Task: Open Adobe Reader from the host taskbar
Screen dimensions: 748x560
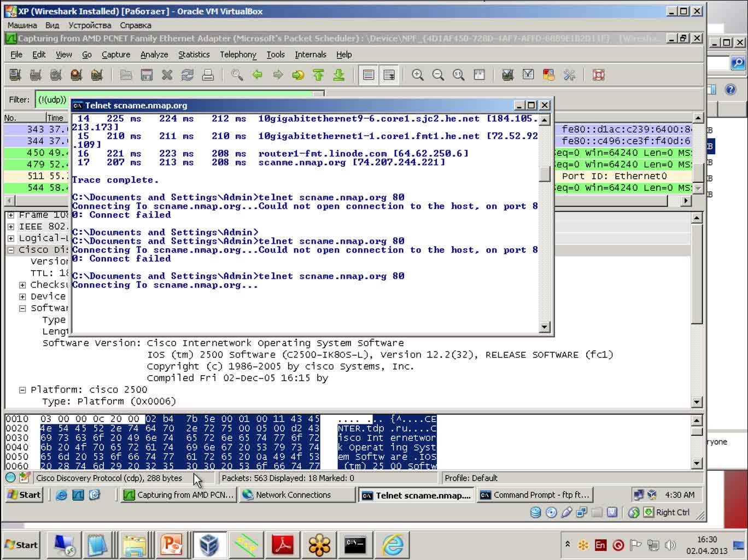Action: pyautogui.click(x=283, y=545)
